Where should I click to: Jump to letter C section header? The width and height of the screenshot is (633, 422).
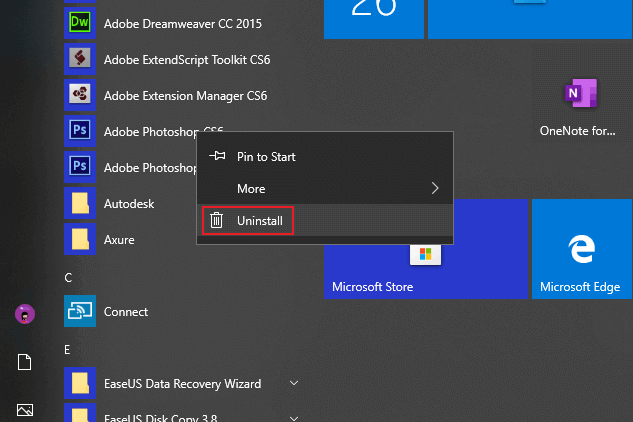click(x=68, y=278)
